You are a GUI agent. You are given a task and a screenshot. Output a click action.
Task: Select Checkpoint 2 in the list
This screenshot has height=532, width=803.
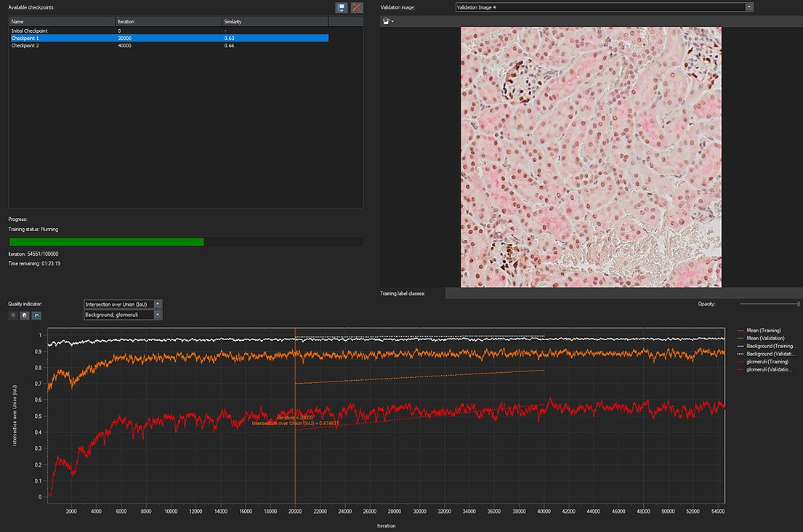point(25,45)
